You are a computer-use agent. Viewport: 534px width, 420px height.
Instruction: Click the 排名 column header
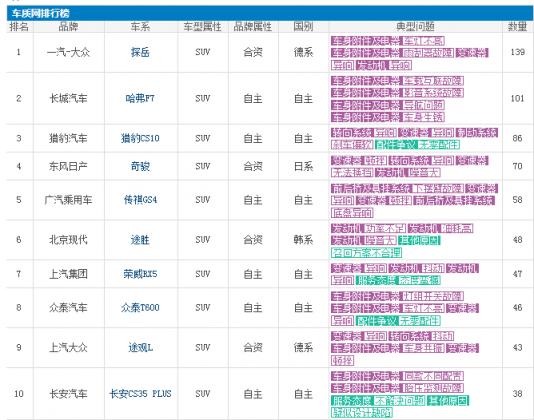click(x=19, y=27)
